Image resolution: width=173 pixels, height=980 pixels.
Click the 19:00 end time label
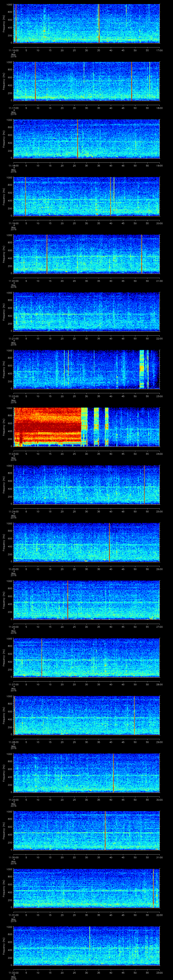pyautogui.click(x=159, y=166)
